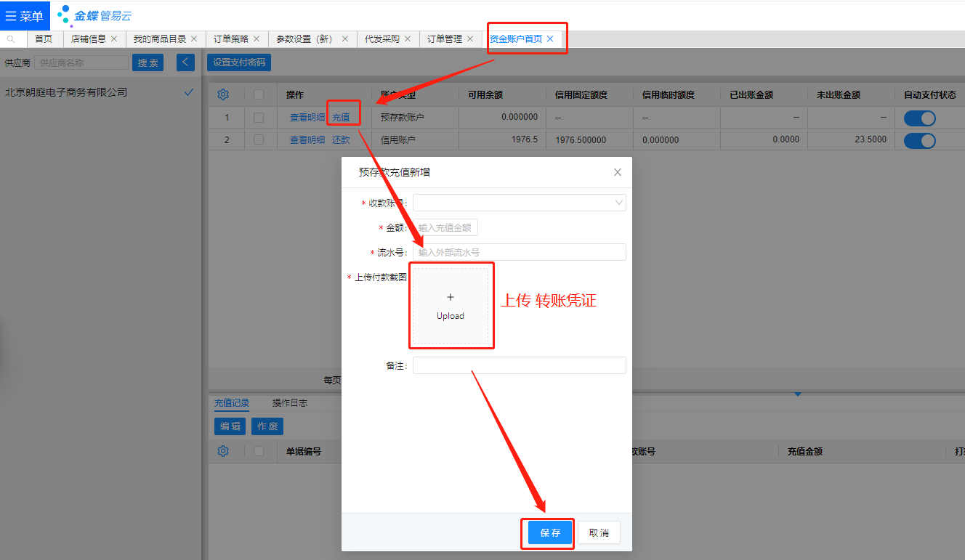This screenshot has width=965, height=560.
Task: Click the 流水号 input field
Action: coord(519,252)
